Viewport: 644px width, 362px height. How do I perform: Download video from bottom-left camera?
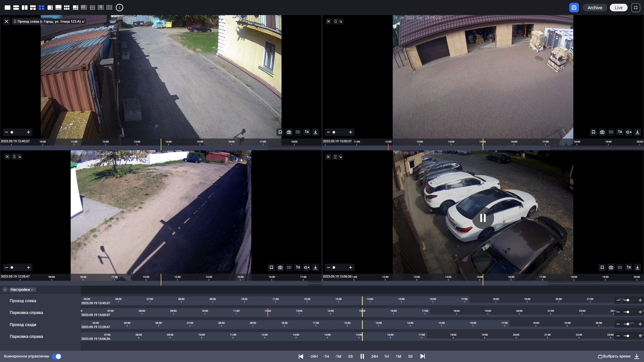pos(315,267)
